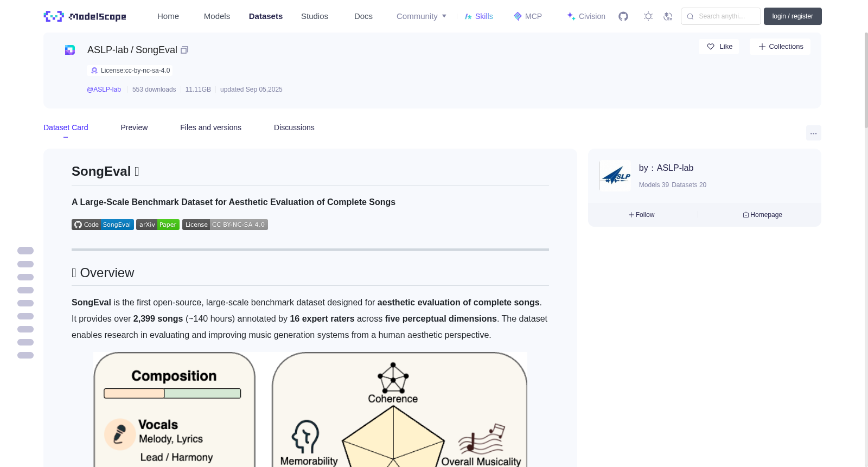
Task: Click the Overview section heading
Action: pos(103,273)
